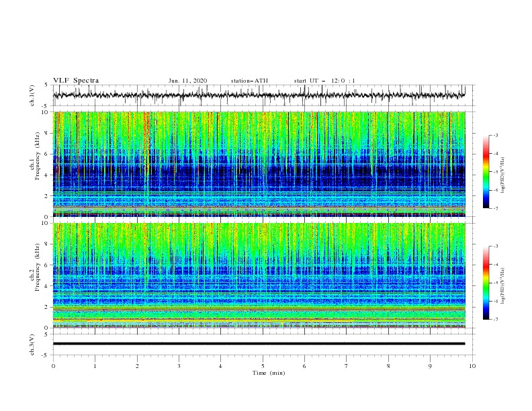Click inside the ch.2 spectrogram panel
Image resolution: width=532 pixels, height=411 pixels.
point(259,275)
